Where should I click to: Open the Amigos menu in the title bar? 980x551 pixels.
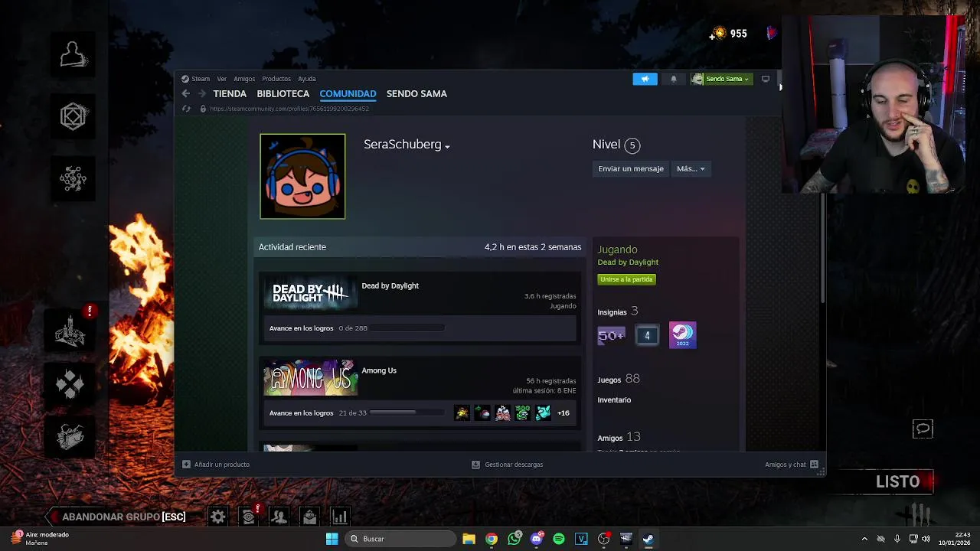tap(244, 79)
